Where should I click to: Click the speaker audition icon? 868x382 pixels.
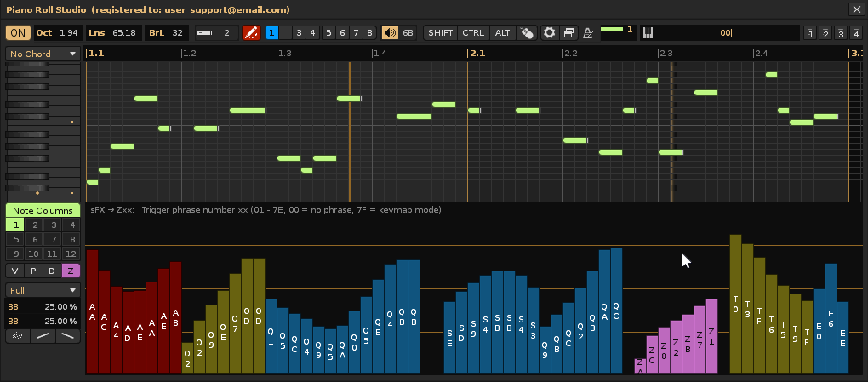pyautogui.click(x=390, y=33)
